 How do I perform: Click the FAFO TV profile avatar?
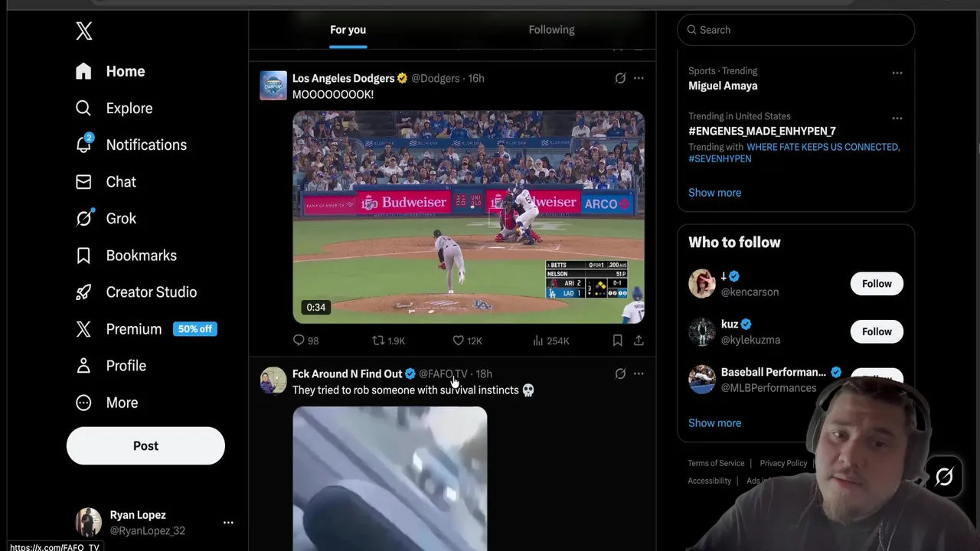(273, 380)
